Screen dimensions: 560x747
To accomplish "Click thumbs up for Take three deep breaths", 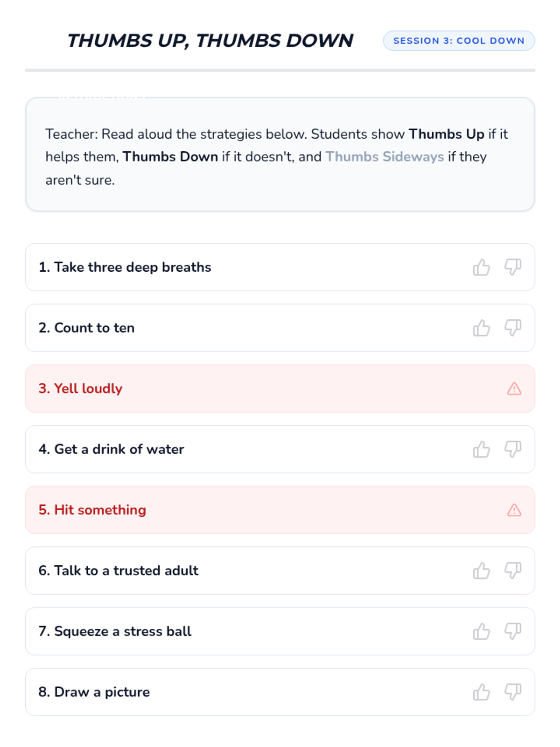I will 481,268.
